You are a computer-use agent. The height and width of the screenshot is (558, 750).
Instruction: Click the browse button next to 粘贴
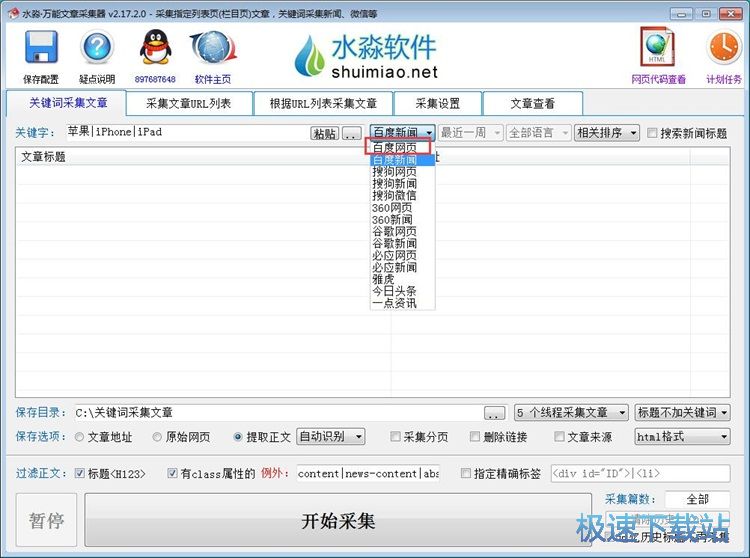point(352,133)
